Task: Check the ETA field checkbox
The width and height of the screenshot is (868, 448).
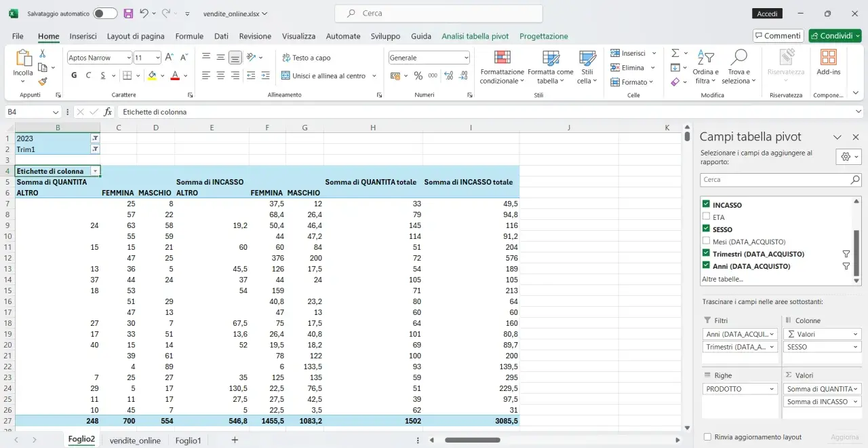Action: [707, 217]
